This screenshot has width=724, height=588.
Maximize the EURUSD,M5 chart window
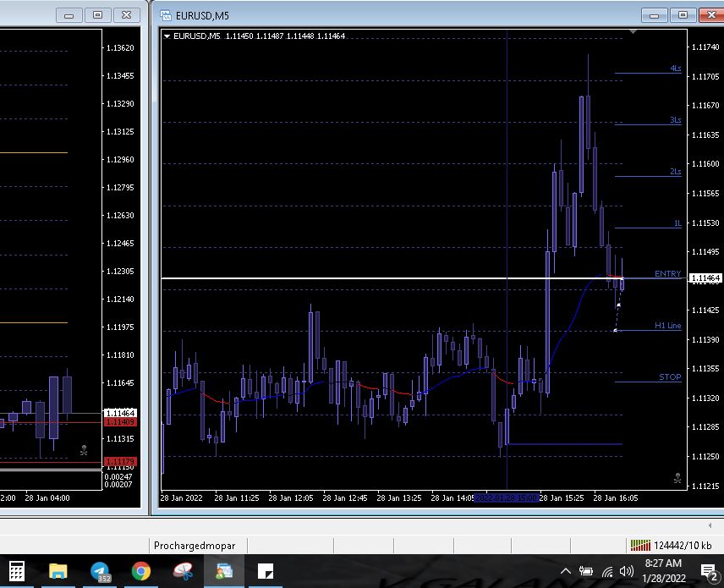[683, 15]
